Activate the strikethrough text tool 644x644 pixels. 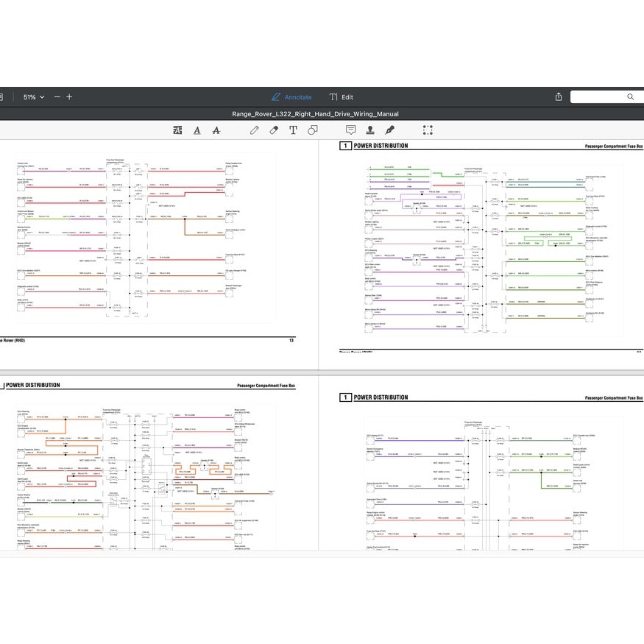coord(216,130)
